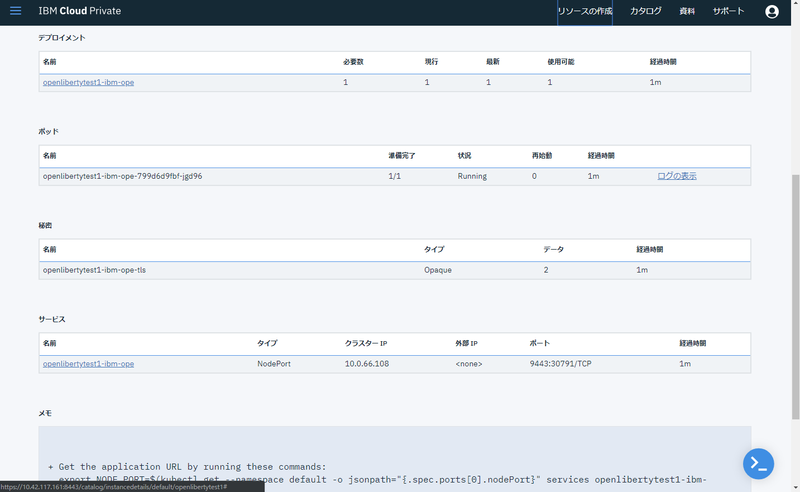Image resolution: width=800 pixels, height=492 pixels.
Task: Click the 必要数 column header
Action: [x=353, y=62]
